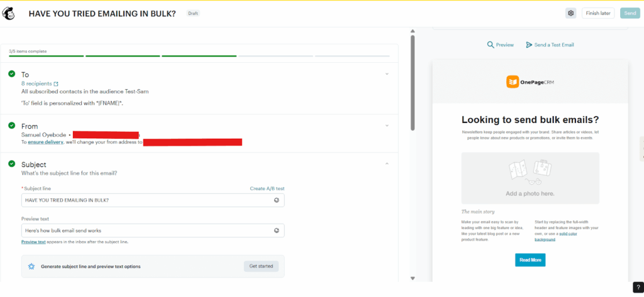Click the green check beside From

click(x=11, y=126)
